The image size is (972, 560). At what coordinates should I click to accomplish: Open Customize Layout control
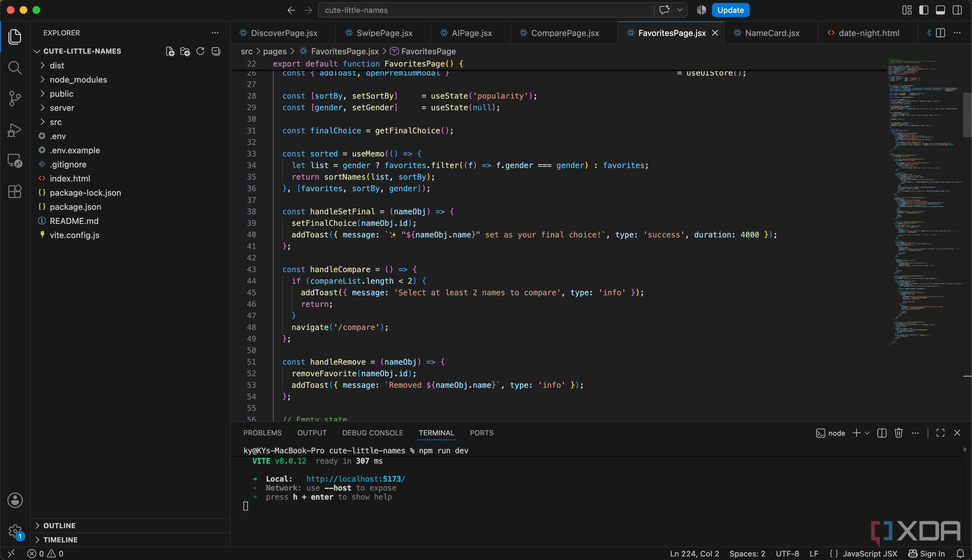[x=907, y=10]
